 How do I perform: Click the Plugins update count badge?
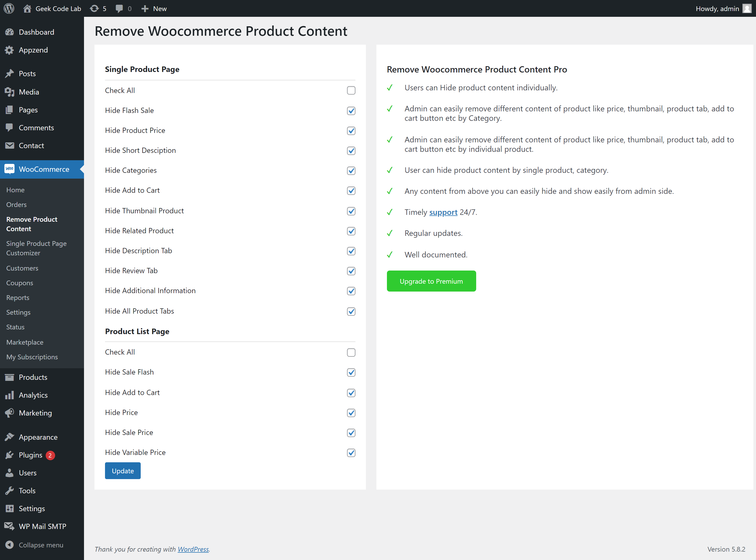pyautogui.click(x=50, y=455)
